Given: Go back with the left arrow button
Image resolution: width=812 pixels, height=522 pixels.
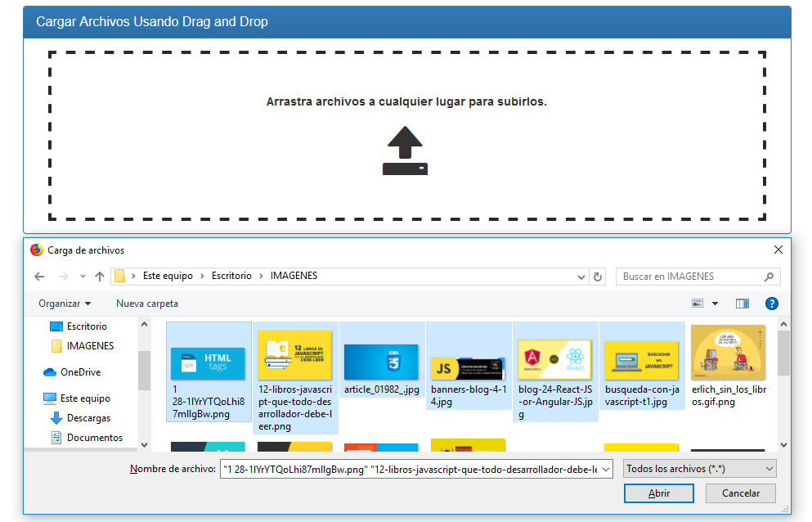Looking at the screenshot, I should point(39,277).
